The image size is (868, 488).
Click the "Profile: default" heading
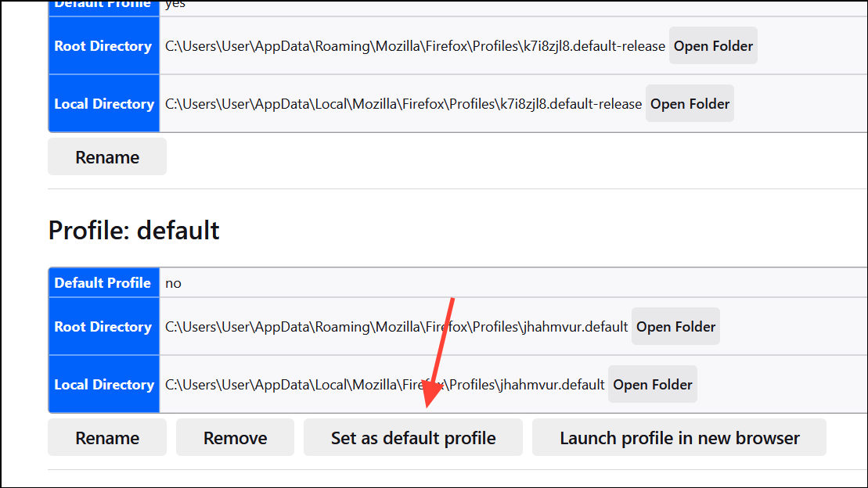pyautogui.click(x=134, y=231)
